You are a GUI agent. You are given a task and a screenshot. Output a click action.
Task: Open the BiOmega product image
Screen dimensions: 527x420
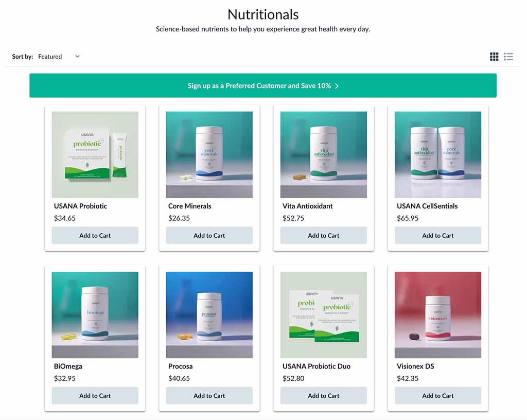click(95, 315)
